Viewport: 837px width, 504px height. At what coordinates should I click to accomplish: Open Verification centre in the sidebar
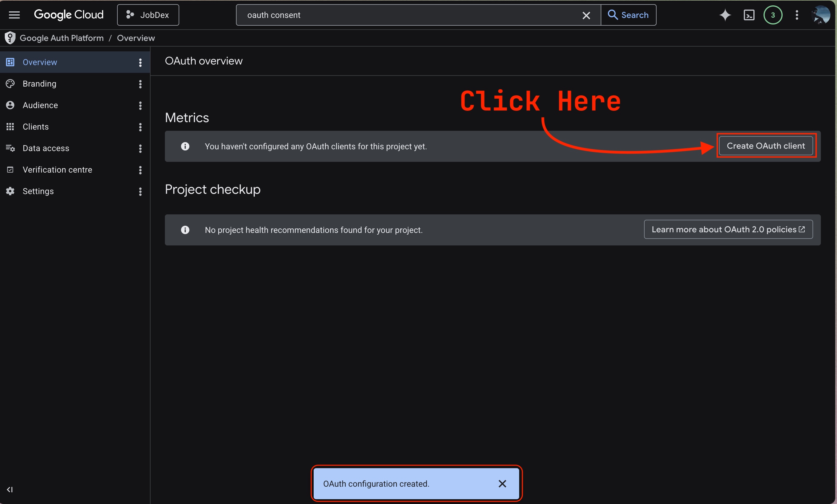coord(75,170)
